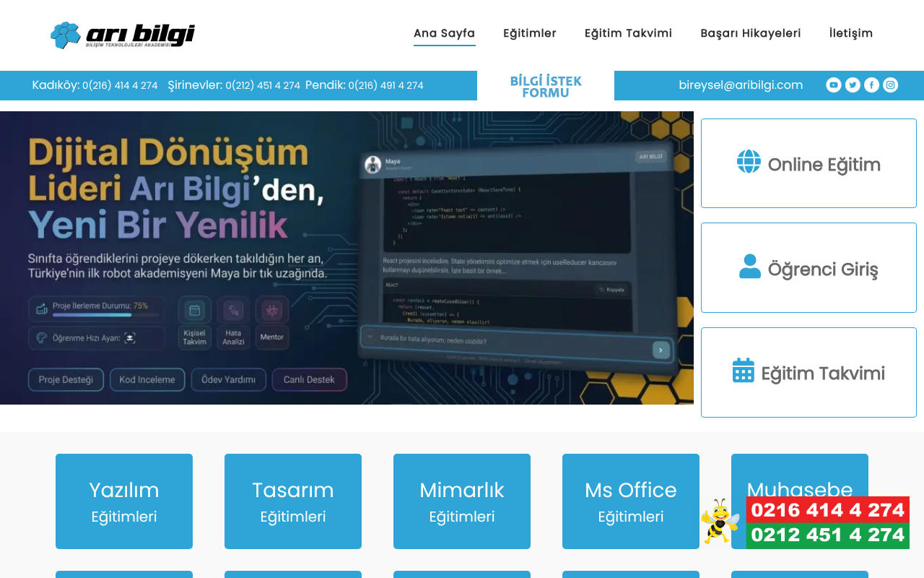924x578 pixels.
Task: Open the Eğitim Takvimi sidebar card
Action: pos(808,372)
